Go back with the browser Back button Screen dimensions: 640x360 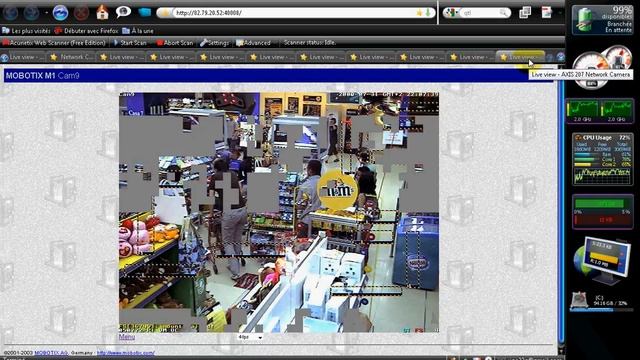pyautogui.click(x=11, y=13)
